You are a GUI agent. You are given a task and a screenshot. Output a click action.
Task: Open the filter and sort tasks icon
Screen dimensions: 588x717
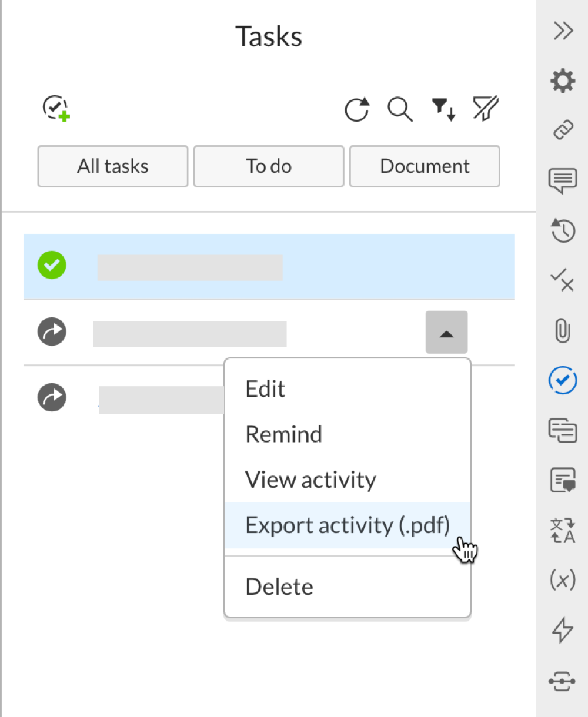tap(443, 109)
